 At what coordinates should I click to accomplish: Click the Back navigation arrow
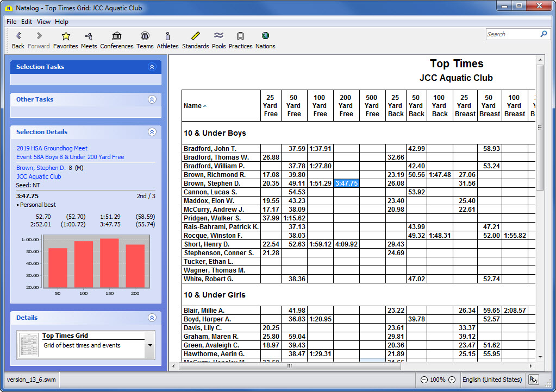[x=18, y=36]
